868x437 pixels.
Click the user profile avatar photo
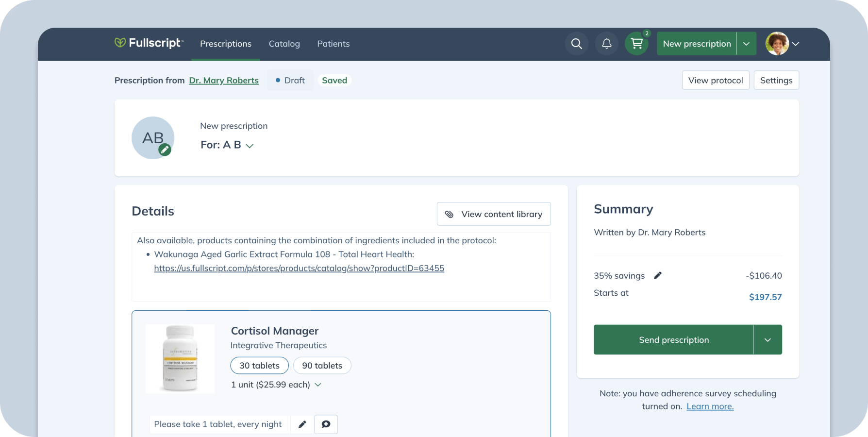click(777, 44)
